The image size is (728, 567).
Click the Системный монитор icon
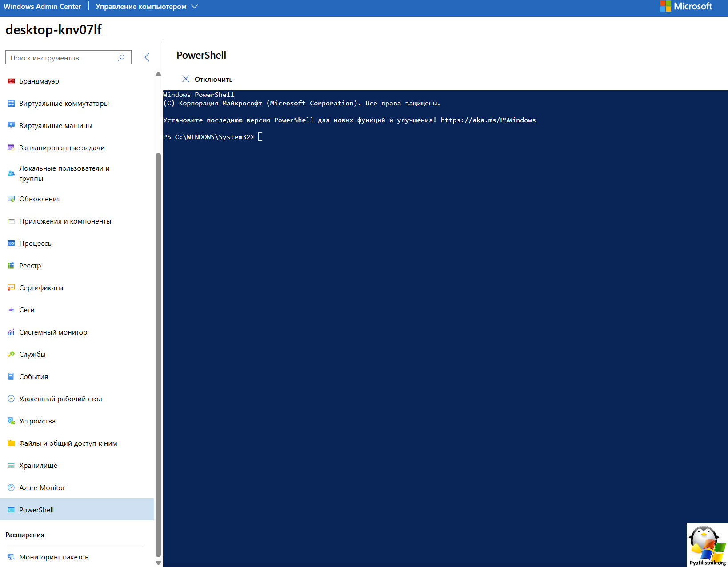pos(11,332)
